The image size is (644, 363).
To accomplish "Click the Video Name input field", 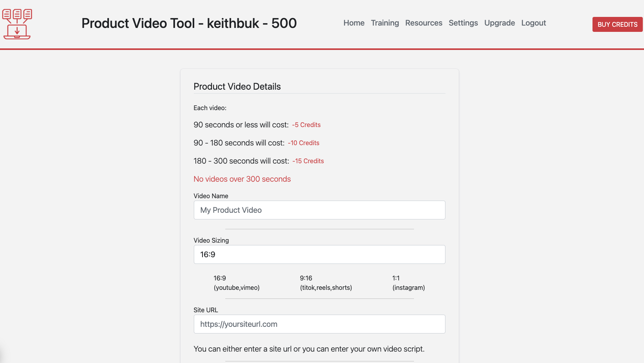I will [319, 210].
